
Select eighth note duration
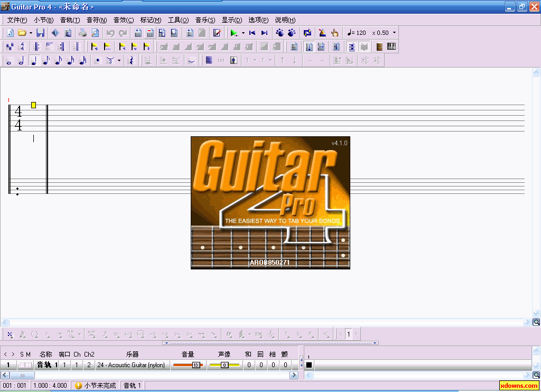46,61
